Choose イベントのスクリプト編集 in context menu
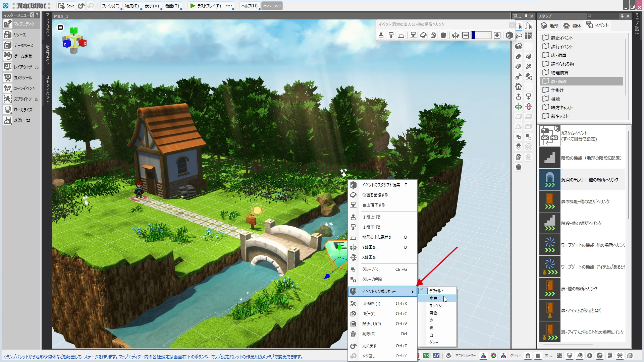 click(x=382, y=185)
